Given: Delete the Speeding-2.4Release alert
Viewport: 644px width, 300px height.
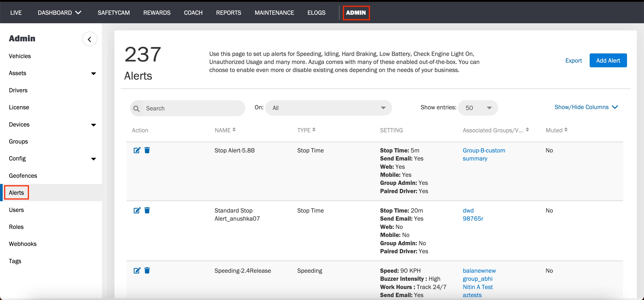Looking at the screenshot, I should coord(147,270).
